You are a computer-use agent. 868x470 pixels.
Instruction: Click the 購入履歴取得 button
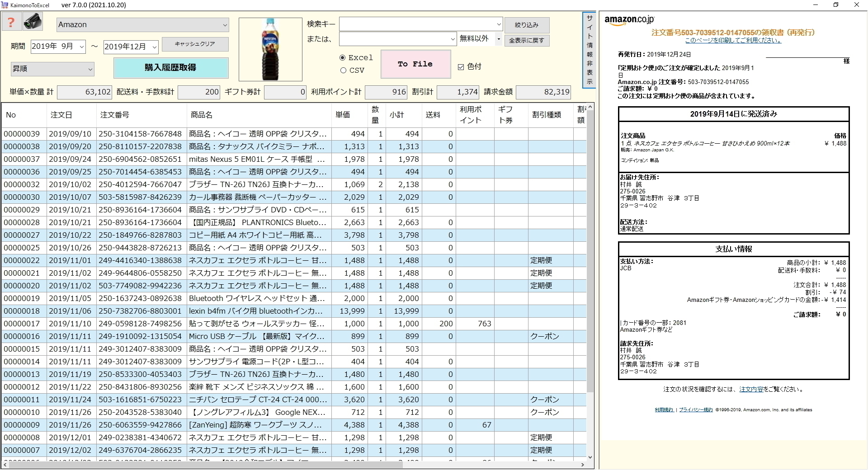(171, 68)
